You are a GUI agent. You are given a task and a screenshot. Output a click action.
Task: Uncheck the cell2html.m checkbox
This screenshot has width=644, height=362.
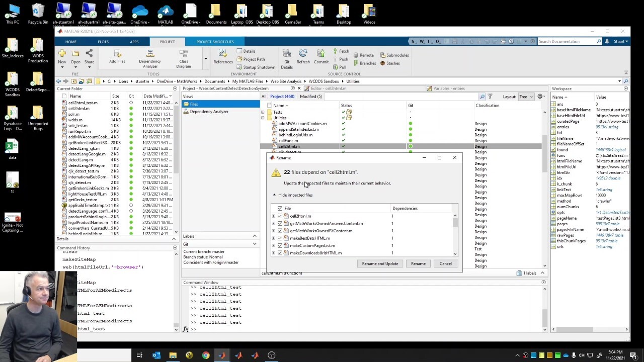(x=280, y=216)
